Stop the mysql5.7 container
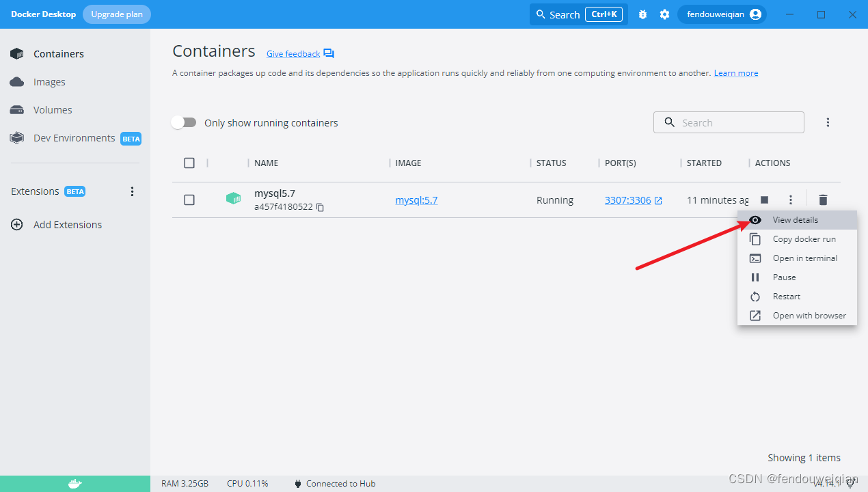 pyautogui.click(x=763, y=200)
